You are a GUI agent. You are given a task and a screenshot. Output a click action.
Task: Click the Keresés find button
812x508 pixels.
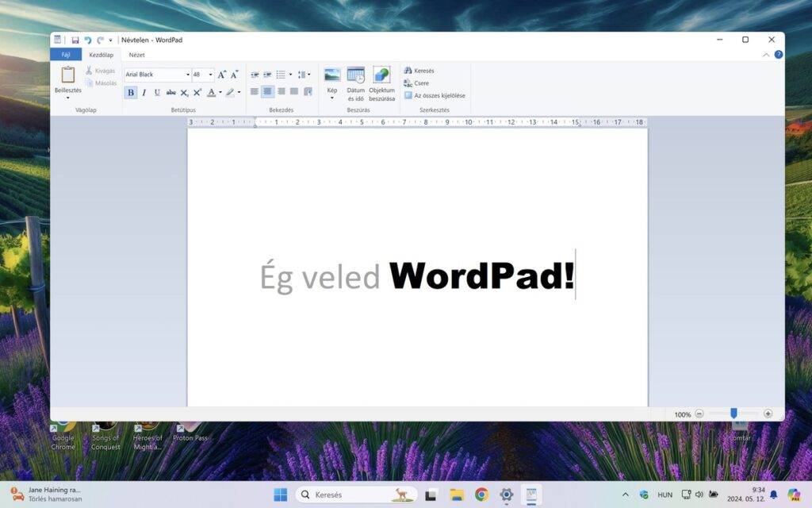pos(419,71)
